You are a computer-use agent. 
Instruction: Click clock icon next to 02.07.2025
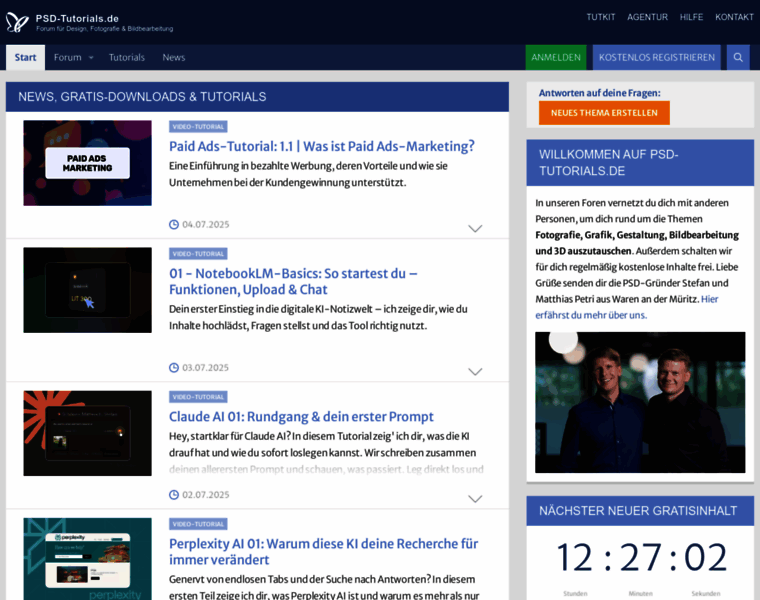pyautogui.click(x=174, y=494)
